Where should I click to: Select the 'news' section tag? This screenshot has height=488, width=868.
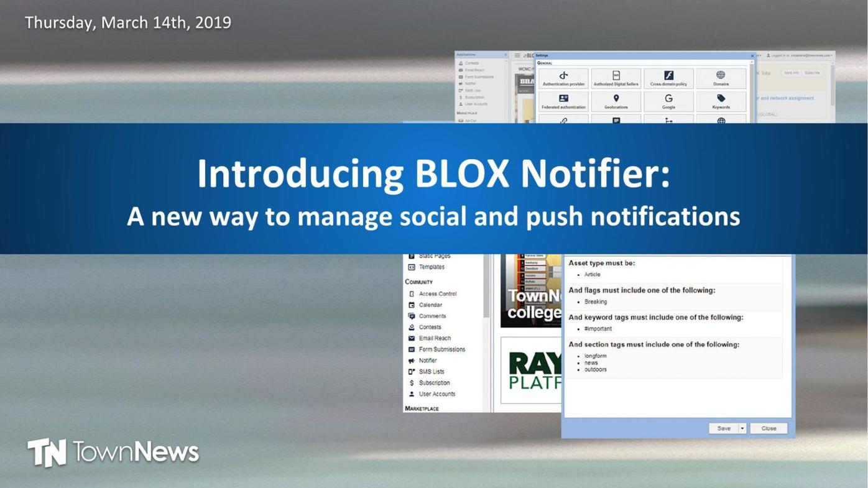coord(591,363)
